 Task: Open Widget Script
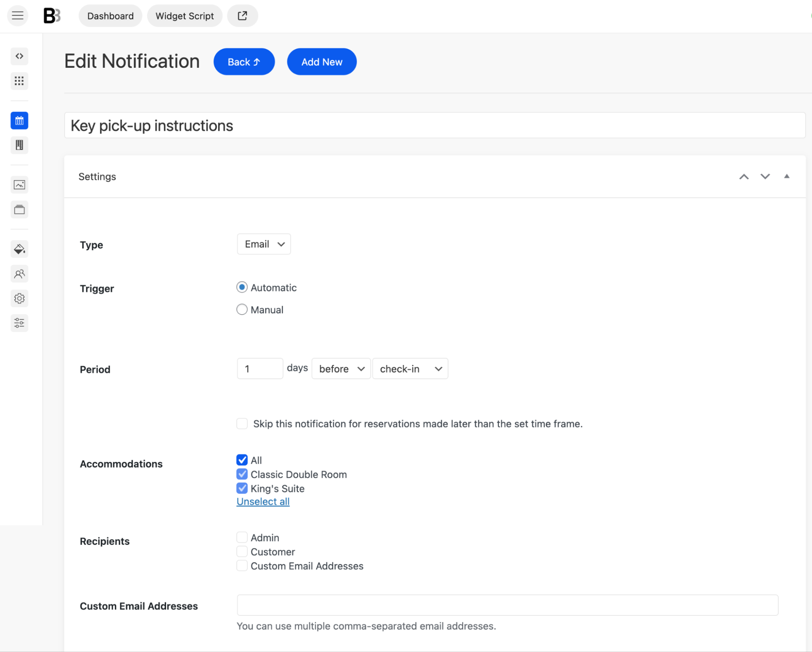[x=185, y=16]
